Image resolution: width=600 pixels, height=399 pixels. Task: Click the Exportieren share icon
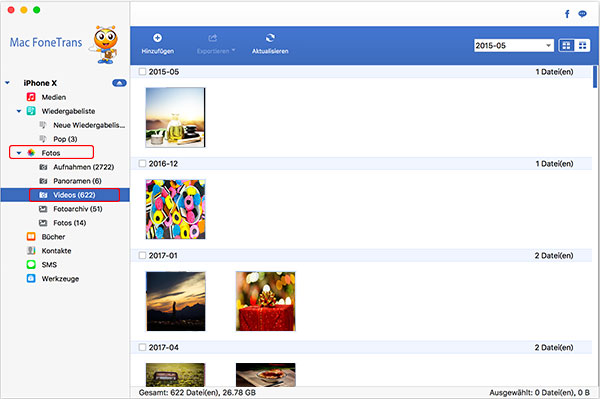click(x=212, y=37)
